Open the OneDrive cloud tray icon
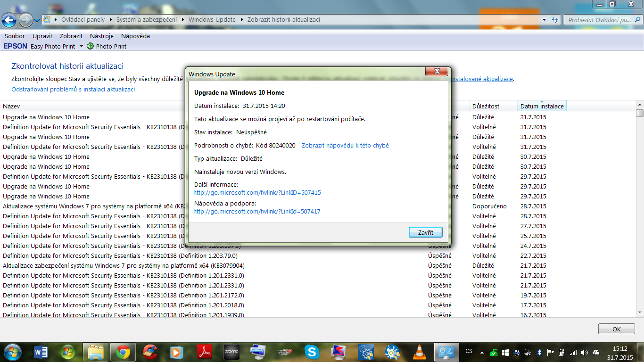The height and width of the screenshot is (362, 644). (x=596, y=352)
